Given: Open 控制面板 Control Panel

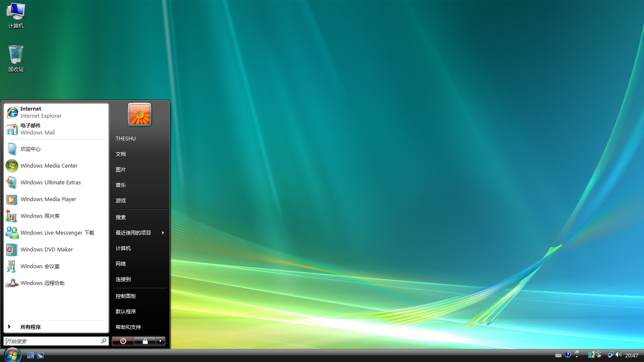Looking at the screenshot, I should (140, 296).
